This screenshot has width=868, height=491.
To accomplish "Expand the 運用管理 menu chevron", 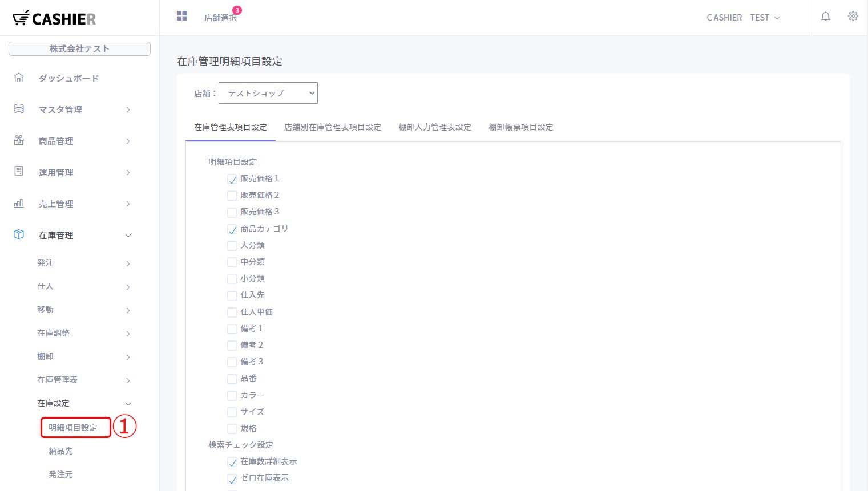I will pos(128,172).
